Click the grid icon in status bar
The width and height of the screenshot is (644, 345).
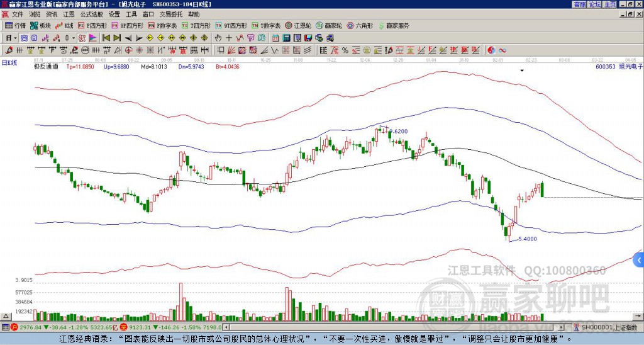point(5,327)
